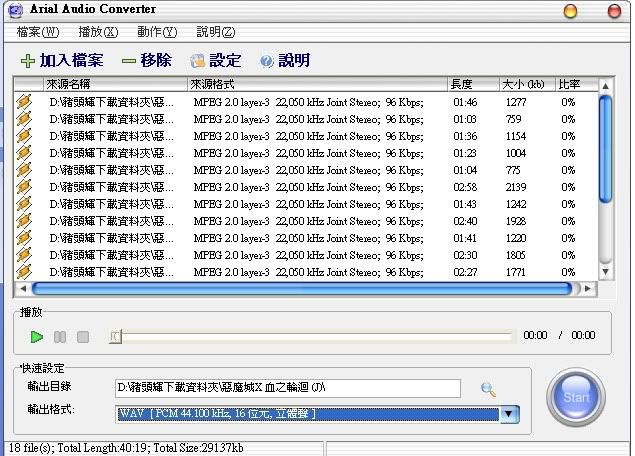Click the orange minimize window button
The image size is (635, 456).
tap(570, 11)
